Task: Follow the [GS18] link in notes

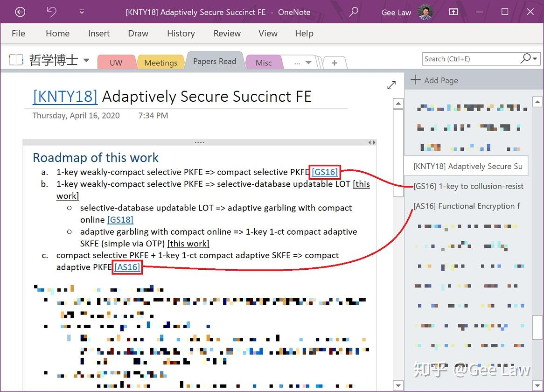Action: 120,220
